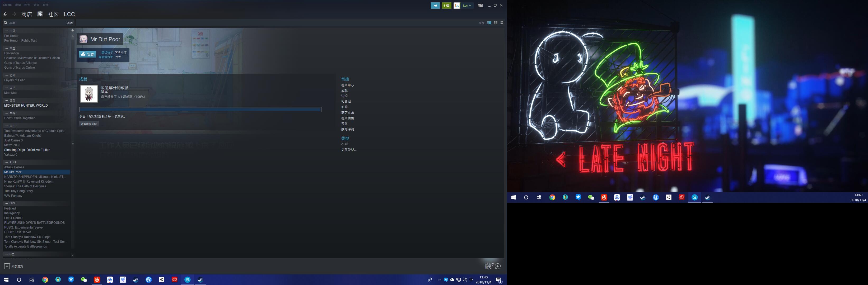Go back using the left arrow
Image resolution: width=868 pixels, height=285 pixels.
(x=5, y=14)
